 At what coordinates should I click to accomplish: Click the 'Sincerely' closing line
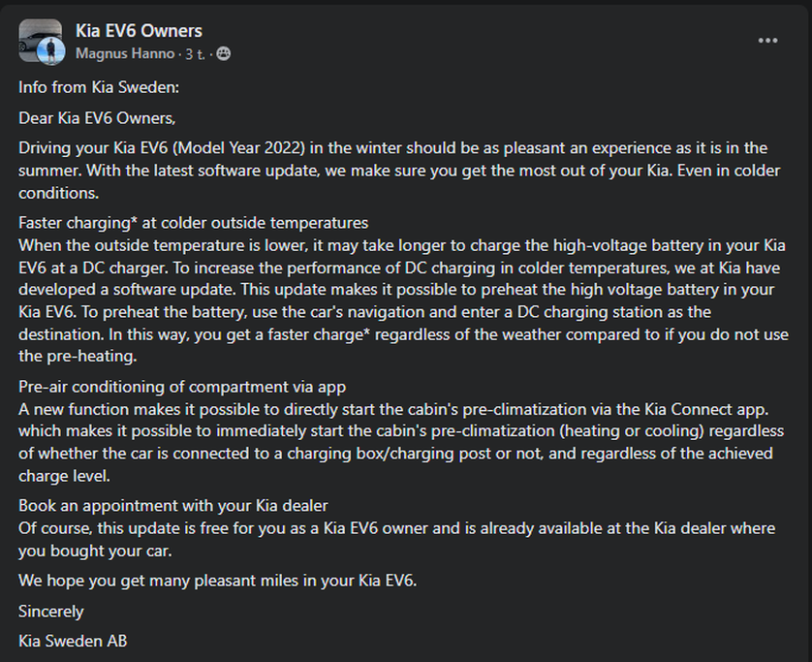[x=50, y=612]
